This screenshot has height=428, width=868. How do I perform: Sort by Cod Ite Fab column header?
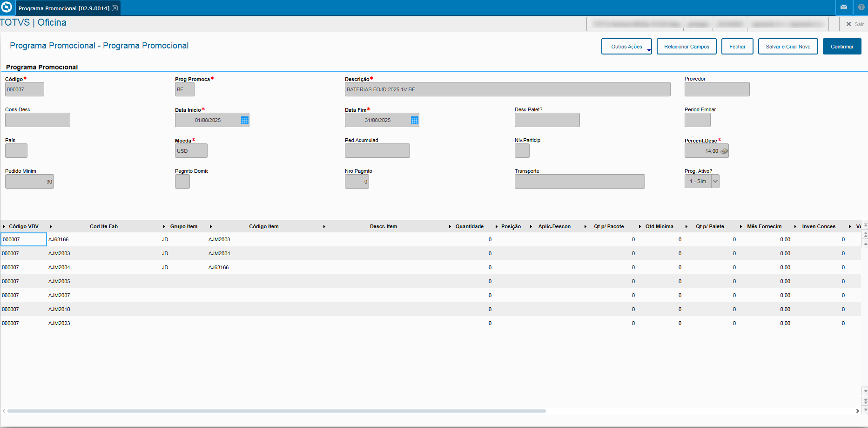(x=104, y=226)
